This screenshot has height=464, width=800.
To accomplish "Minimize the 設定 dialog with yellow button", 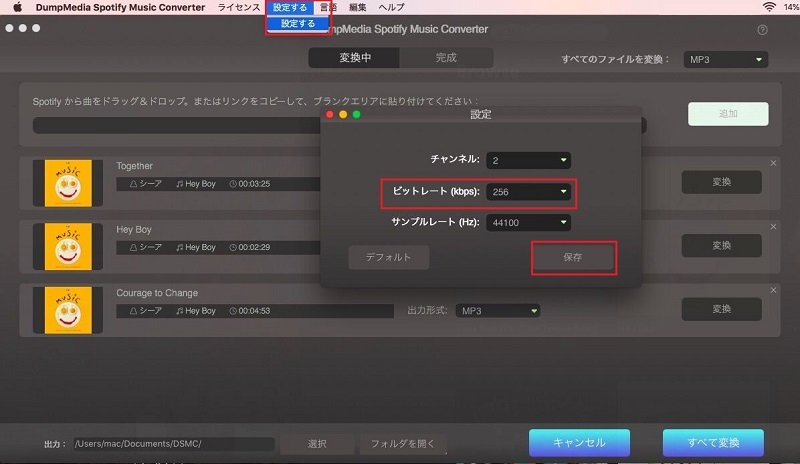I will pyautogui.click(x=343, y=114).
